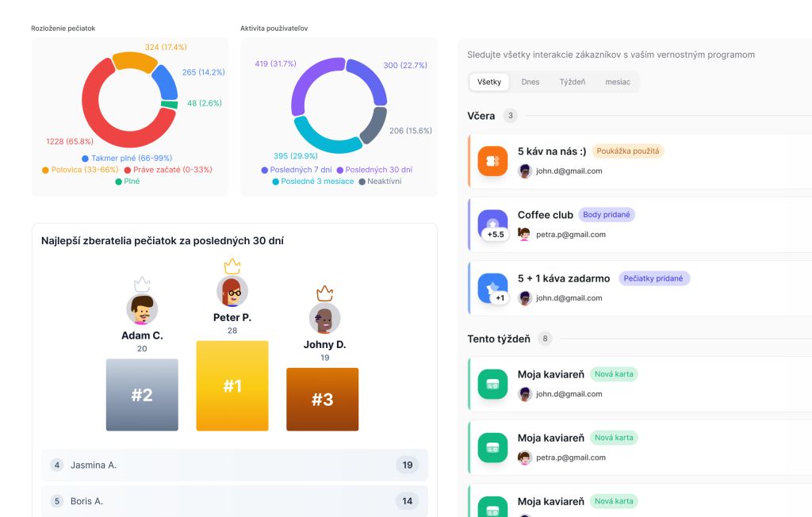
Task: Click the gold crown above Peter P.
Action: [x=232, y=266]
